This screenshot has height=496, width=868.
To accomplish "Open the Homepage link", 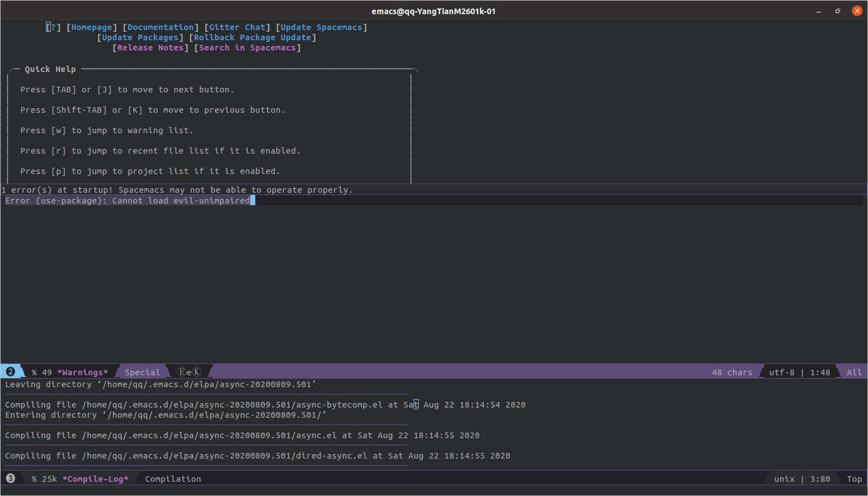I will (x=92, y=27).
